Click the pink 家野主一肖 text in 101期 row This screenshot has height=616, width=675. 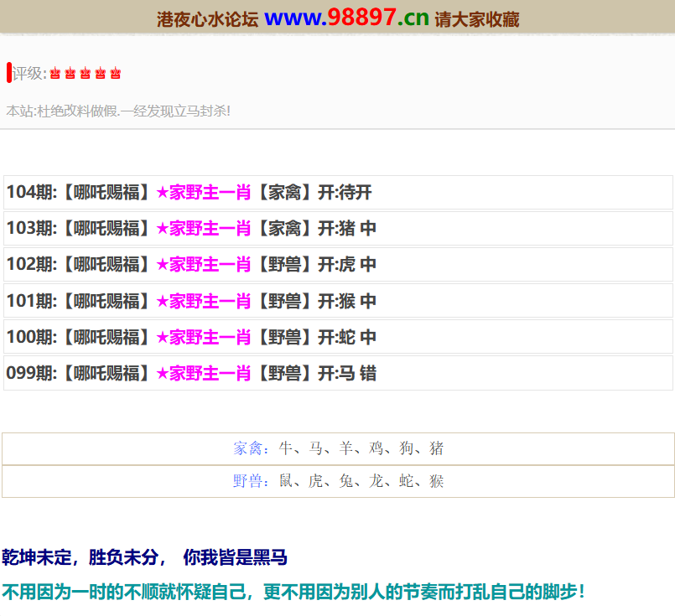coord(210,301)
